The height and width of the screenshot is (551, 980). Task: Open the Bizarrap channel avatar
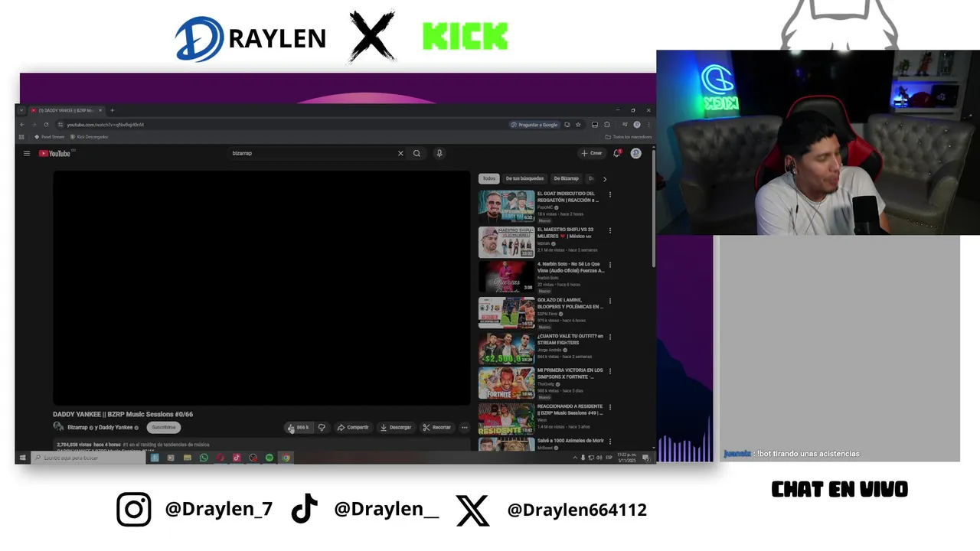[58, 427]
